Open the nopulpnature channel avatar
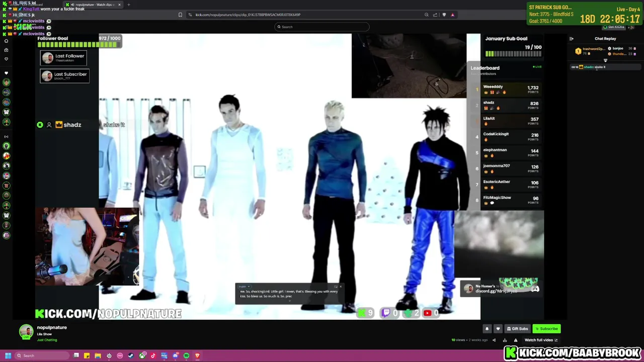The height and width of the screenshot is (362, 644). [26, 332]
